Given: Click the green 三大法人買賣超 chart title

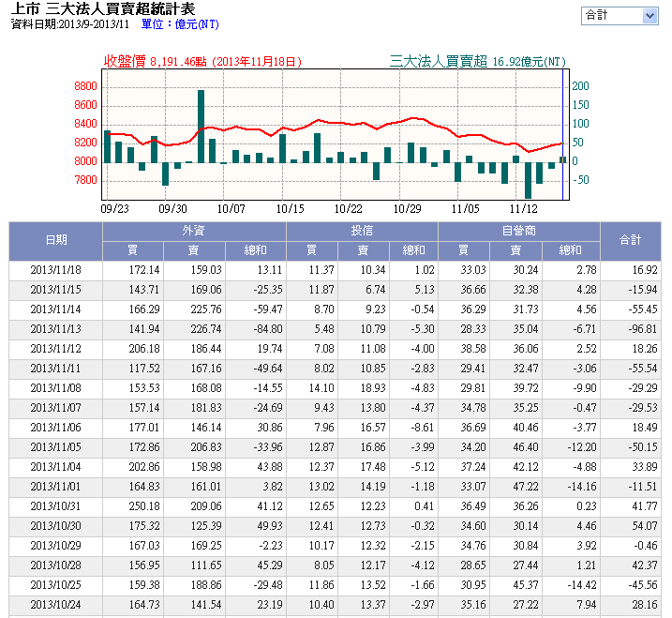Looking at the screenshot, I should (x=478, y=62).
